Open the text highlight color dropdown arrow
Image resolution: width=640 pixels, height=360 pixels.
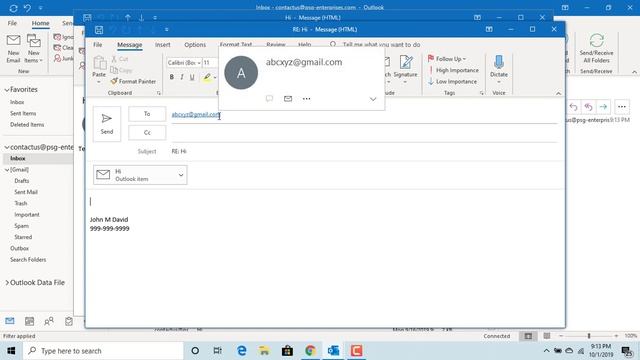[215, 78]
